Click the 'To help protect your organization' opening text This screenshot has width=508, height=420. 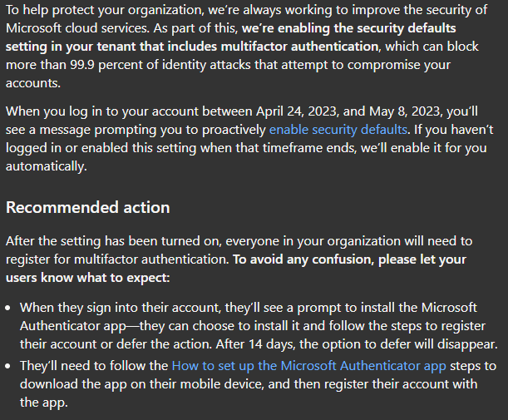(x=105, y=10)
